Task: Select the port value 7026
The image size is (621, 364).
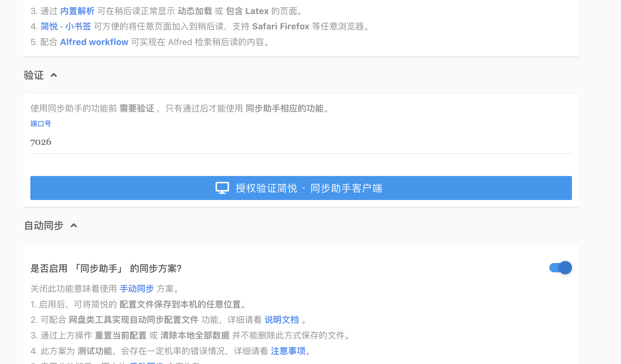Action: pyautogui.click(x=41, y=142)
